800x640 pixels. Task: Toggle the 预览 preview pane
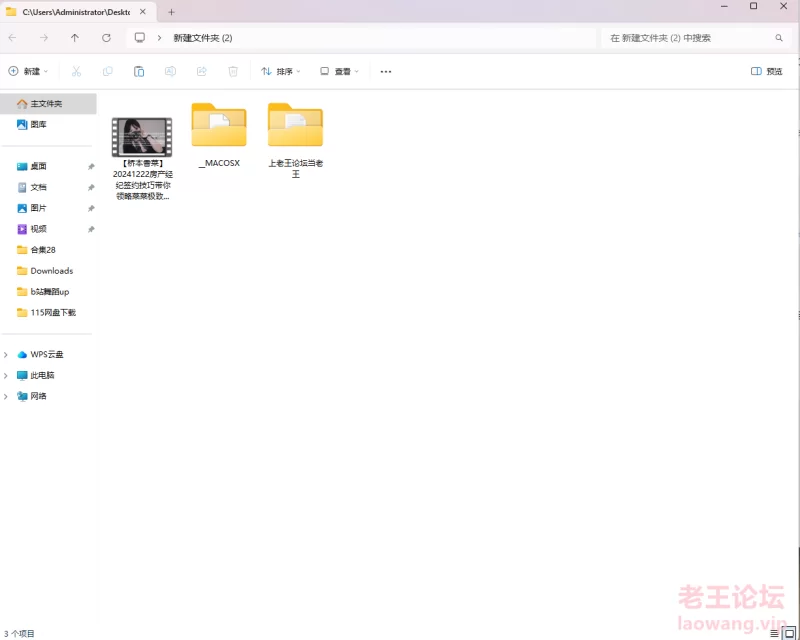coord(766,71)
